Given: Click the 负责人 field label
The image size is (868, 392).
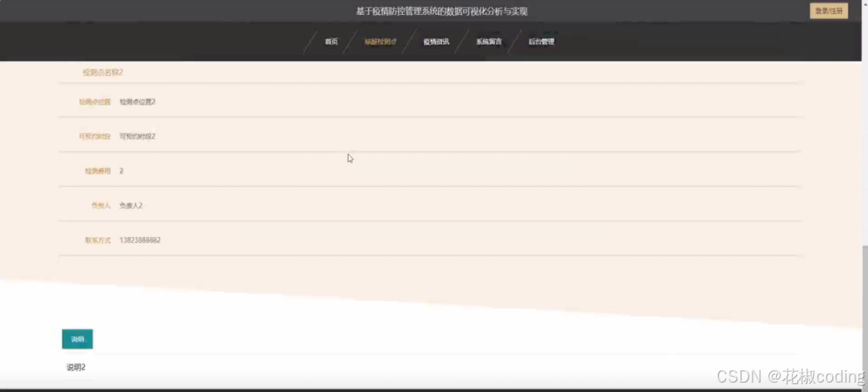Looking at the screenshot, I should click(100, 206).
